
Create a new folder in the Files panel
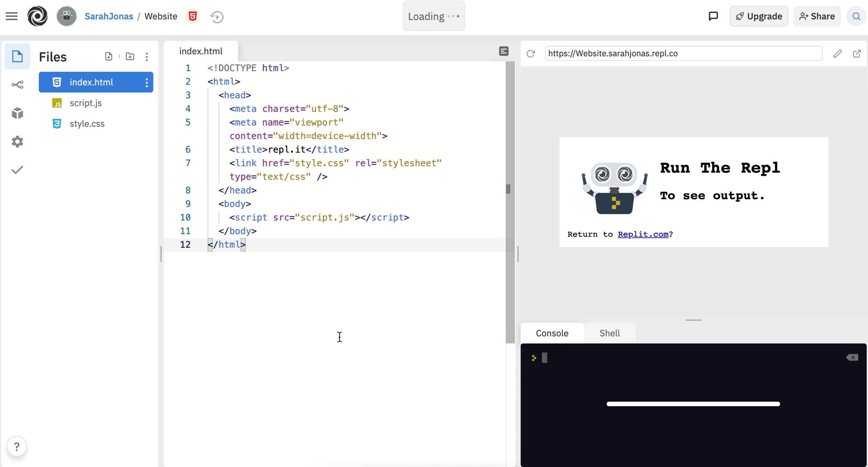[130, 56]
